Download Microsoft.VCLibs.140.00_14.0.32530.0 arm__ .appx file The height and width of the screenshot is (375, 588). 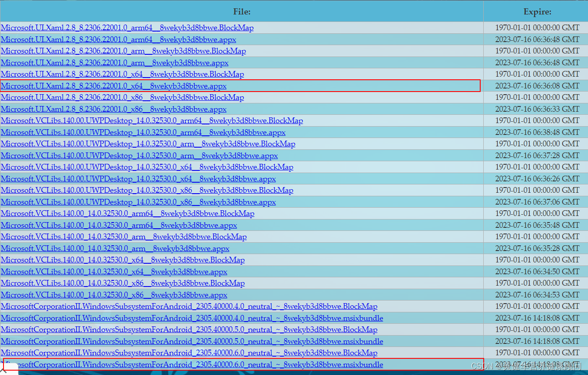click(115, 248)
